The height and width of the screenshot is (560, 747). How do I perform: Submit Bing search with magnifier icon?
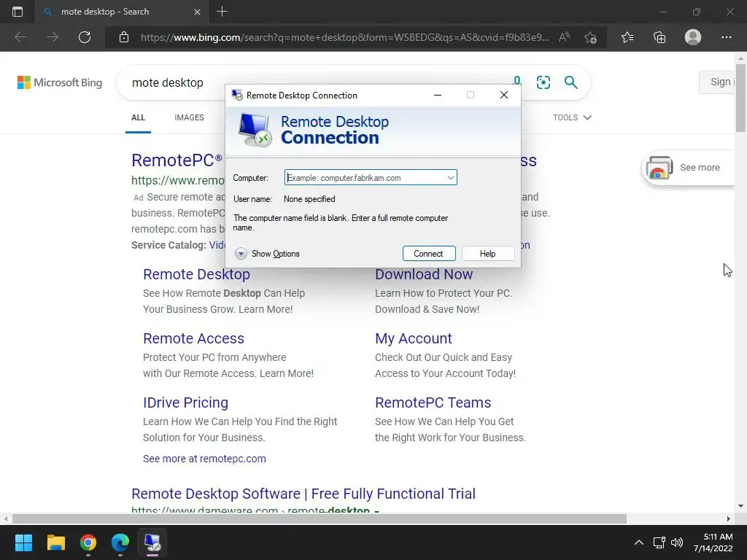pyautogui.click(x=570, y=82)
